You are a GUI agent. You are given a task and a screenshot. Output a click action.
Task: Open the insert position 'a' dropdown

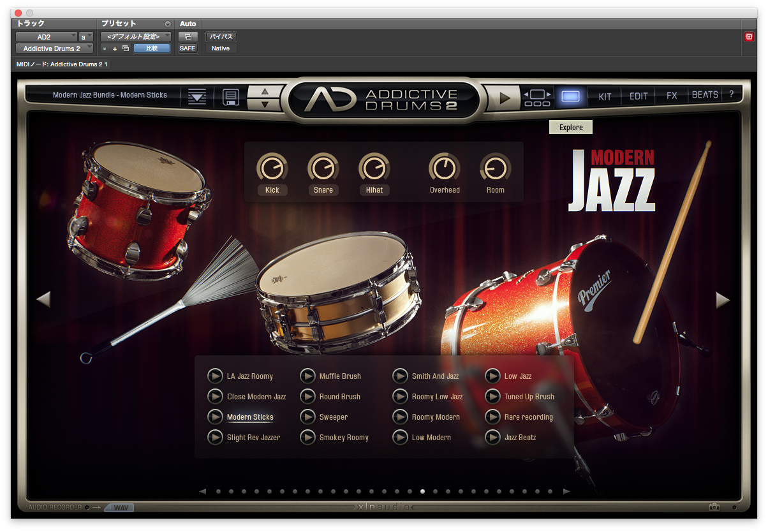pos(86,37)
